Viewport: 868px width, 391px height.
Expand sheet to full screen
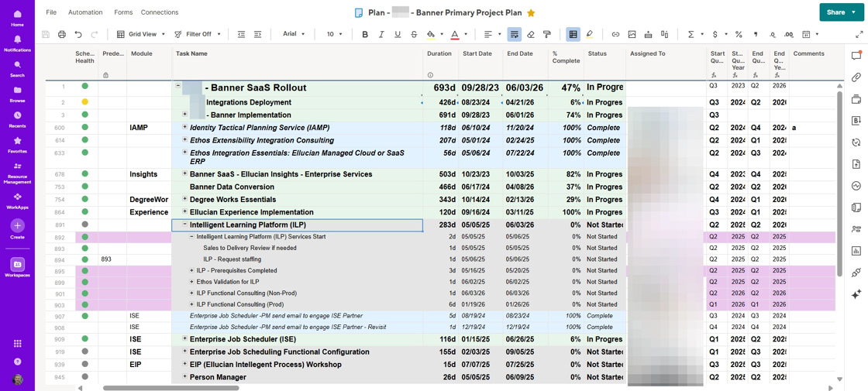(859, 34)
